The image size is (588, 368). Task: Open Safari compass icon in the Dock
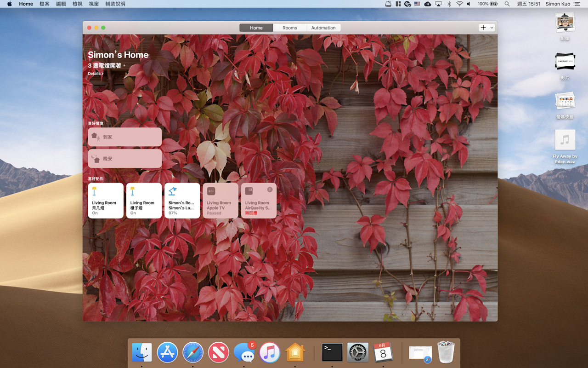coord(193,352)
